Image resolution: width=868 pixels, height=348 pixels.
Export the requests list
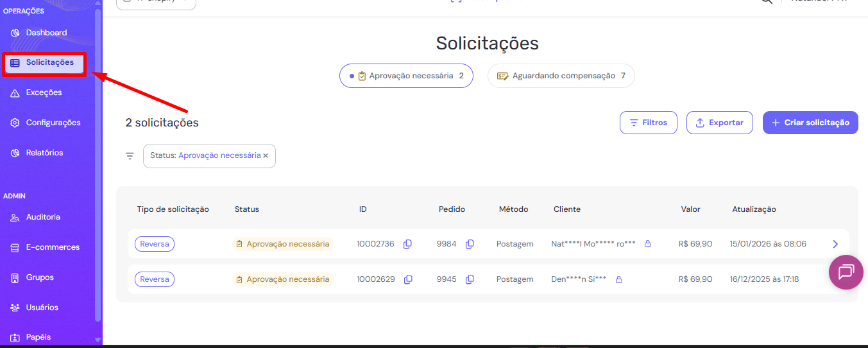click(719, 123)
